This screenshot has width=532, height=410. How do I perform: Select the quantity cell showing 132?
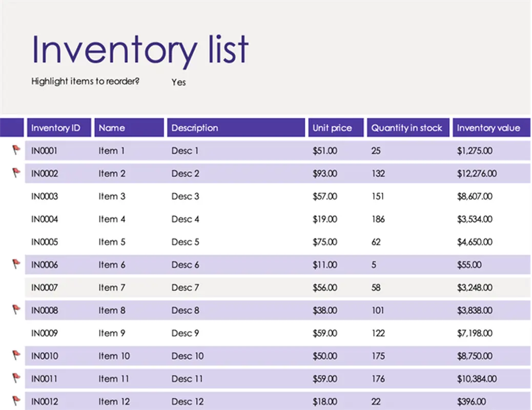click(378, 173)
